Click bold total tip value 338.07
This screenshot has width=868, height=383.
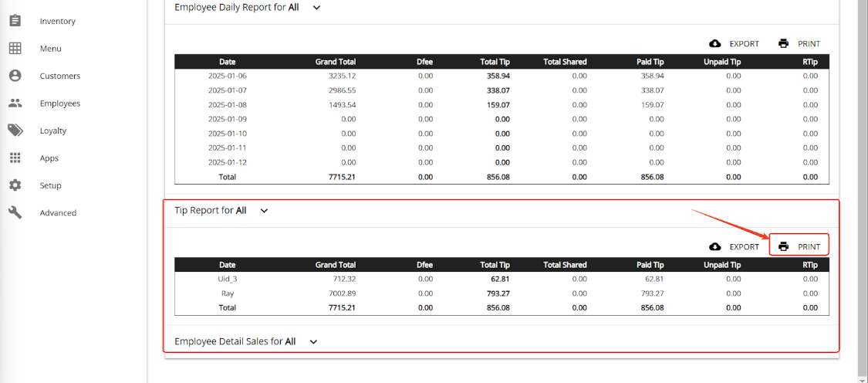point(498,90)
